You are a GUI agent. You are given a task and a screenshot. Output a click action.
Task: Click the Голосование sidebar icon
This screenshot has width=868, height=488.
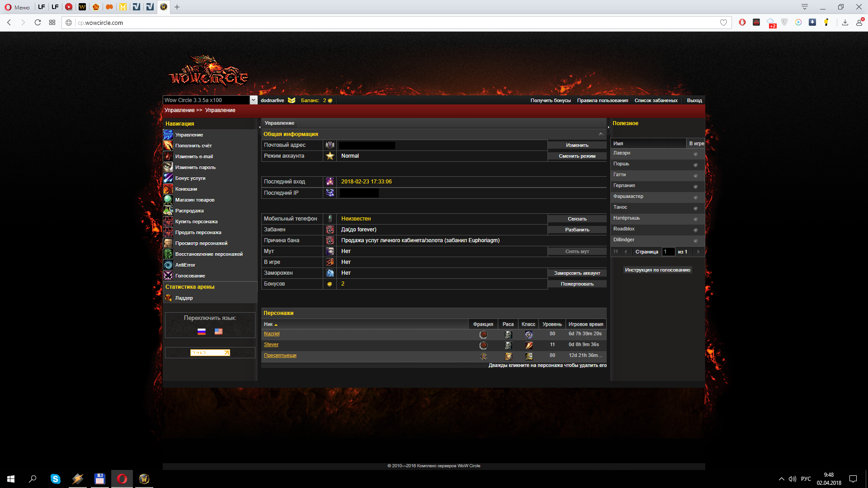tap(168, 276)
